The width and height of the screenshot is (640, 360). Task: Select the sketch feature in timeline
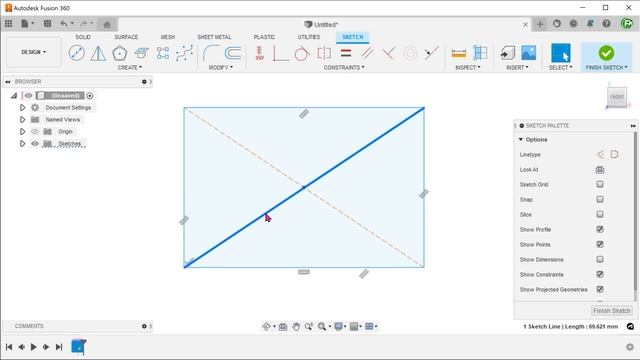[78, 347]
